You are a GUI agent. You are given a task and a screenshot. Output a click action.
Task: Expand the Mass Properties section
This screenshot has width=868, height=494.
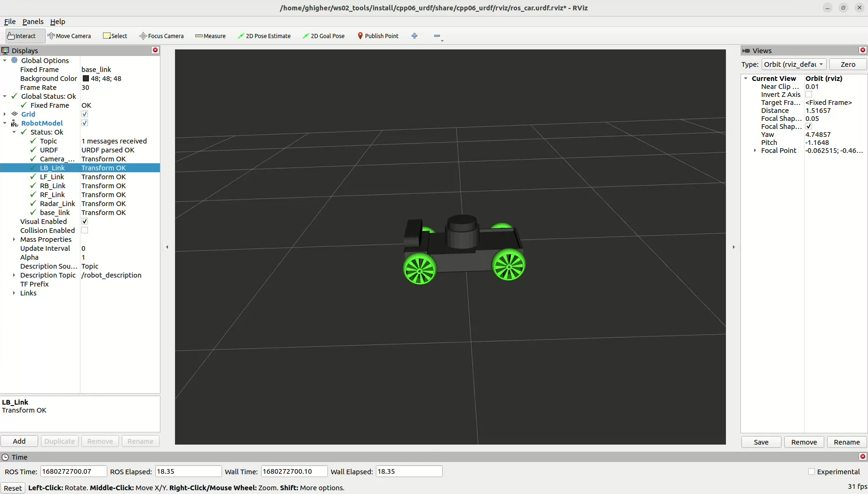click(x=14, y=239)
